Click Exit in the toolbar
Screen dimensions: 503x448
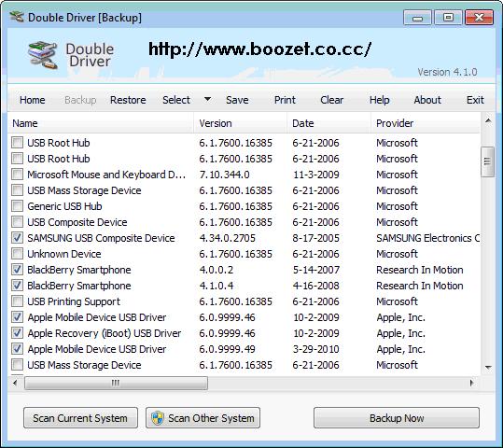click(475, 100)
